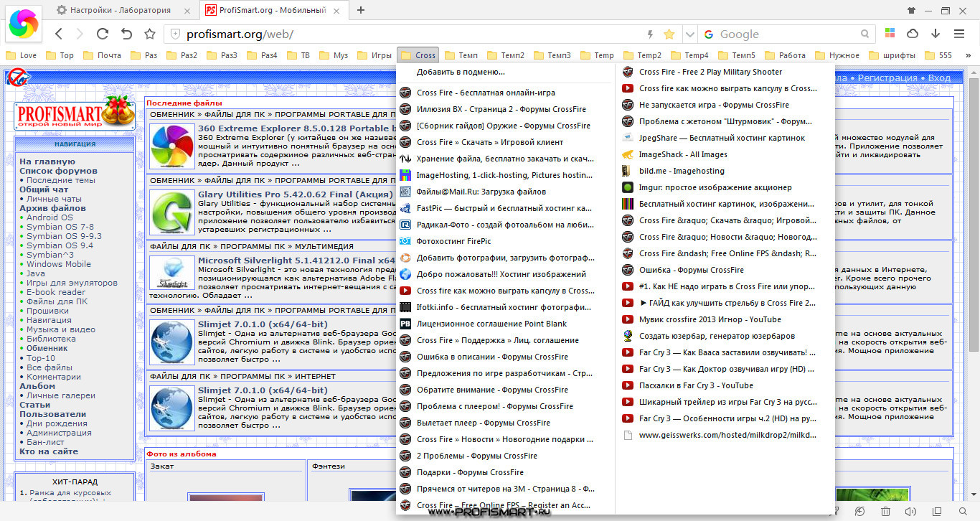Follow the Обменник link in navigation
980x521 pixels.
pyautogui.click(x=47, y=348)
